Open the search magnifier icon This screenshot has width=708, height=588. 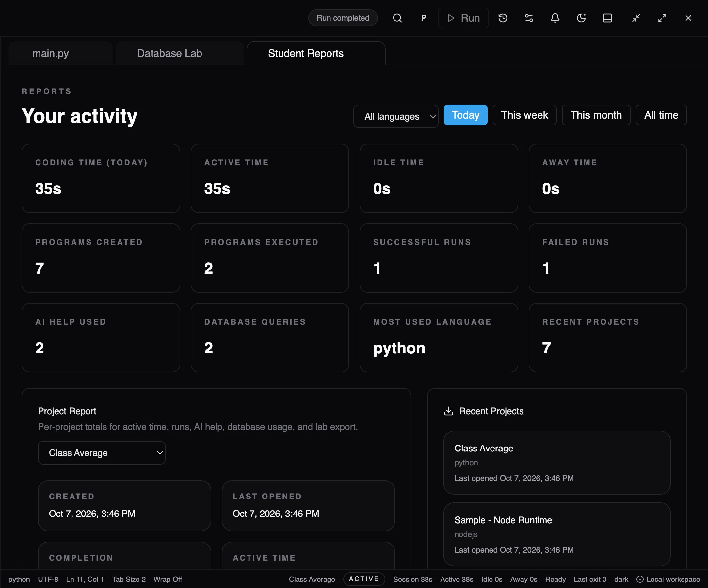(x=397, y=18)
